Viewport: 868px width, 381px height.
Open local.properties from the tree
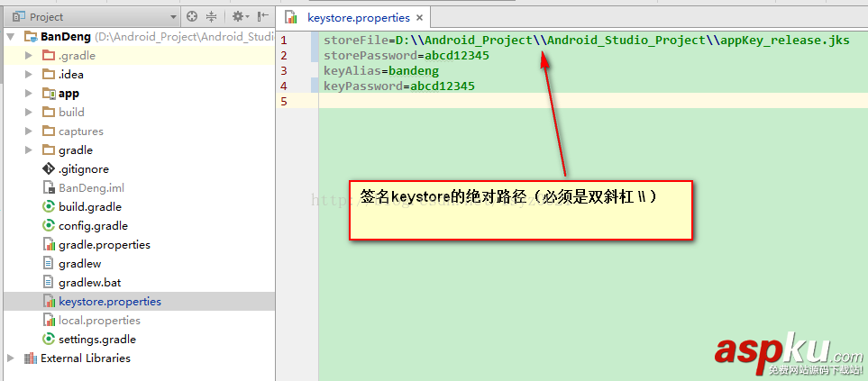point(100,320)
